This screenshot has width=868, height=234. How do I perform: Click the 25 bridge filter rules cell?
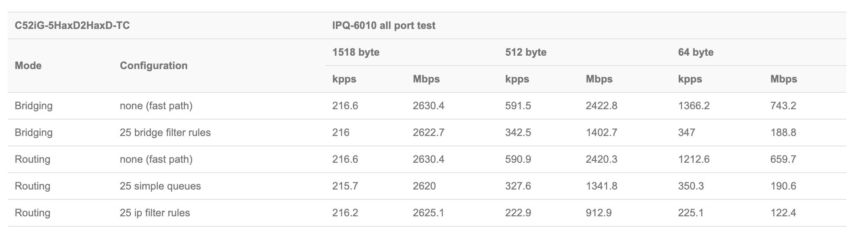coord(165,133)
